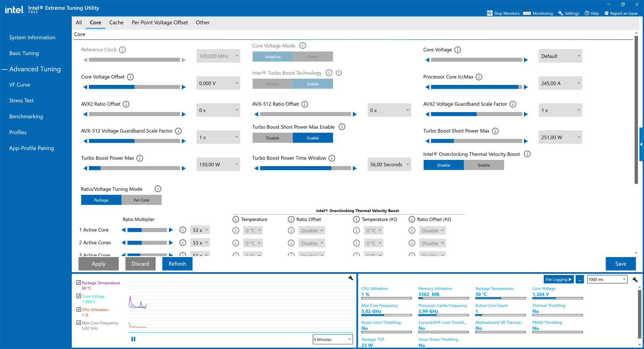Viewport: 644px width, 349px height.
Task: Open Turbo Boost Power Max 130,00 W dropdown
Action: click(x=218, y=164)
